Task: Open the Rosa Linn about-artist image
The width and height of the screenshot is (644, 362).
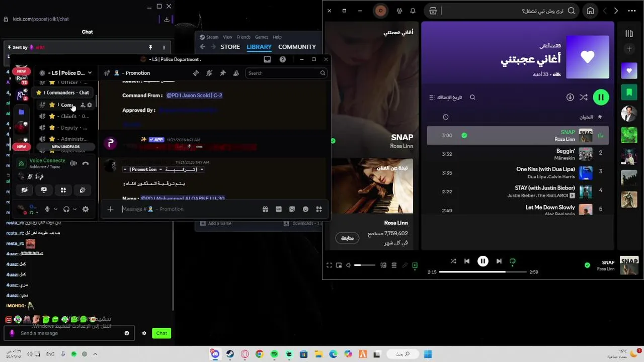Action: click(x=372, y=186)
